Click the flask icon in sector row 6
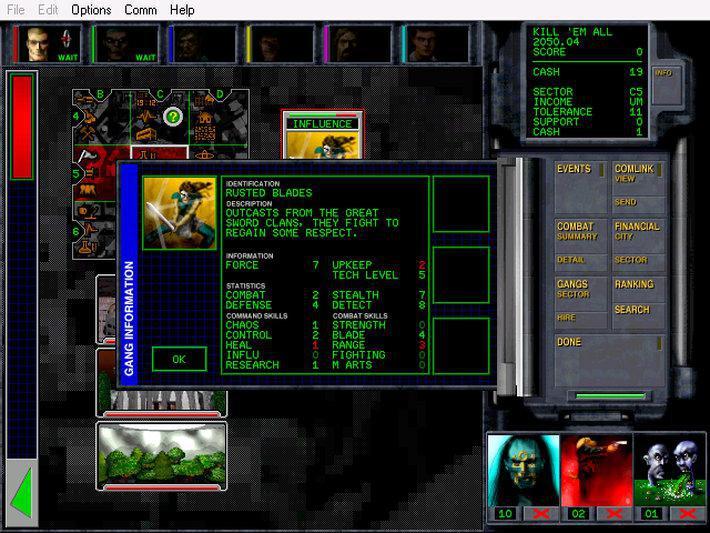Image resolution: width=710 pixels, height=533 pixels. tap(88, 247)
